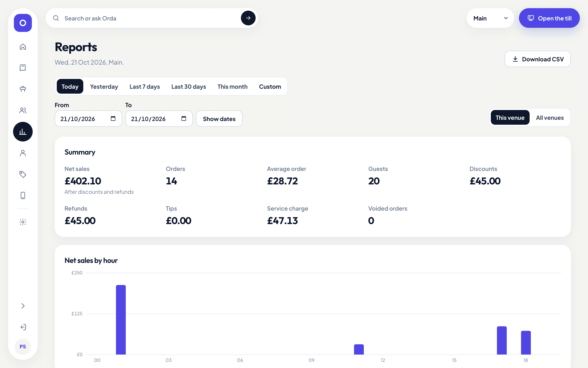Click the log out icon

[x=23, y=327]
